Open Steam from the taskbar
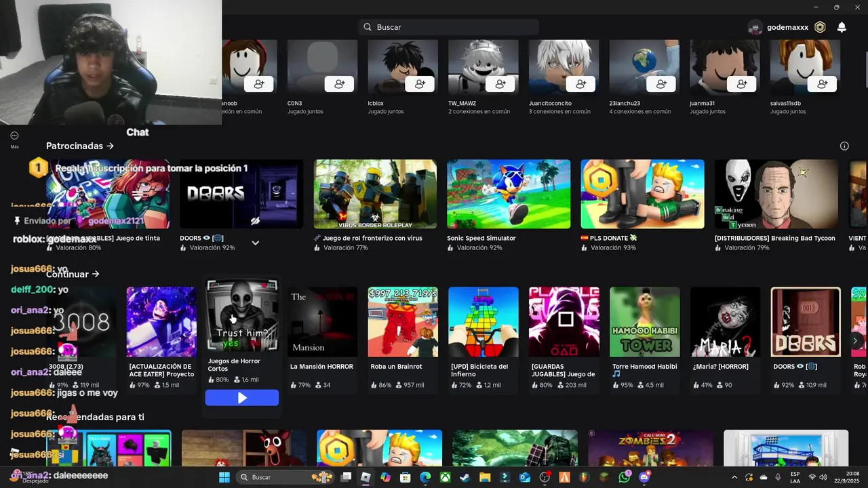Viewport: 868px width, 488px height. (x=465, y=477)
